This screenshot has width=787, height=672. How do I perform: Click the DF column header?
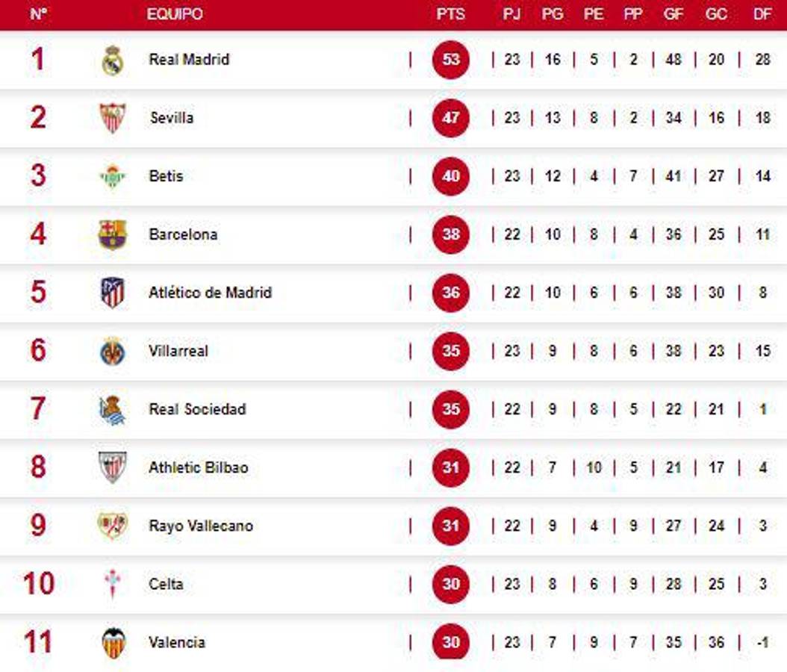762,14
